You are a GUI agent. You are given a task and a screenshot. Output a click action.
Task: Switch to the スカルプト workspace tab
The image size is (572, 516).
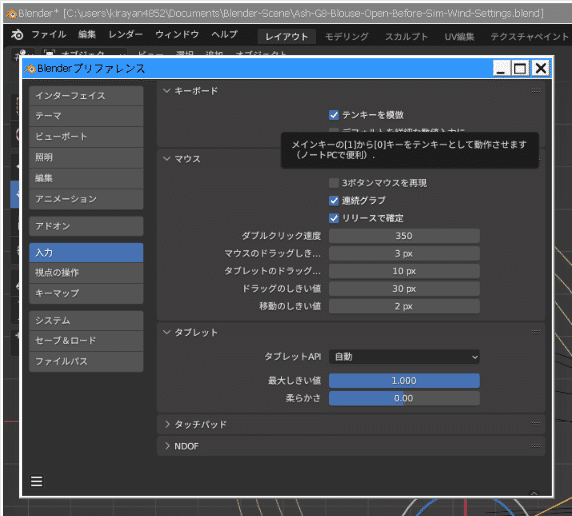tap(406, 36)
